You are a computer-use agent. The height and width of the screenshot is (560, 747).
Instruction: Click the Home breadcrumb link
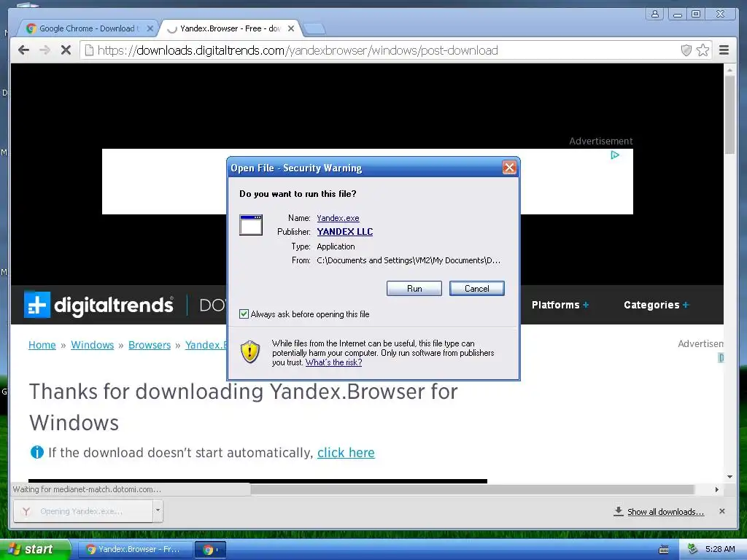pyautogui.click(x=42, y=345)
